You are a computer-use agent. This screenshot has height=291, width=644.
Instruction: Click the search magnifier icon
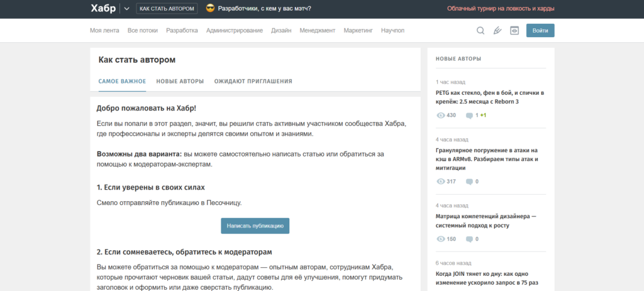tap(480, 30)
